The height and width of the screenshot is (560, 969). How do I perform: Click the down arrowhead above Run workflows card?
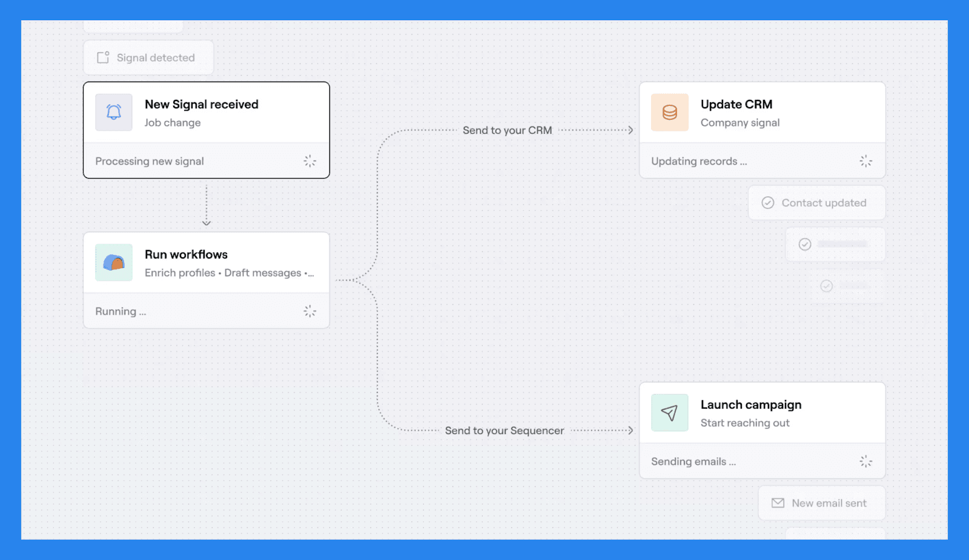click(207, 223)
